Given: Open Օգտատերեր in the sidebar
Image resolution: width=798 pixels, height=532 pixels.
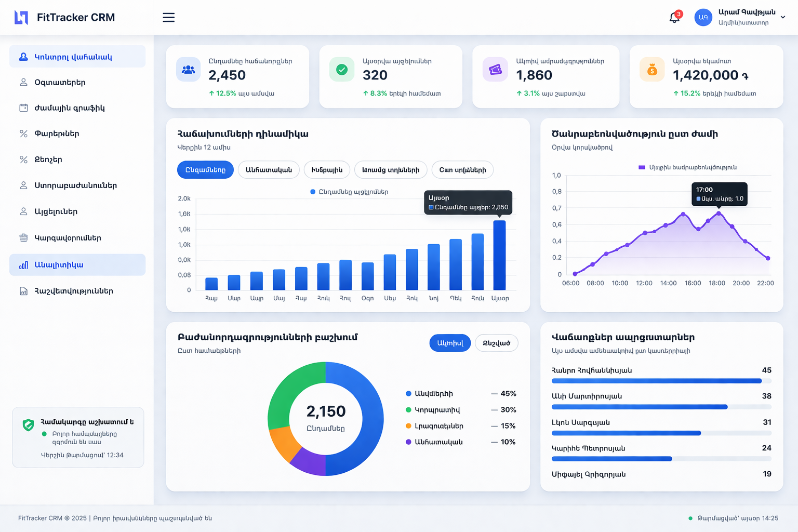Looking at the screenshot, I should (60, 83).
